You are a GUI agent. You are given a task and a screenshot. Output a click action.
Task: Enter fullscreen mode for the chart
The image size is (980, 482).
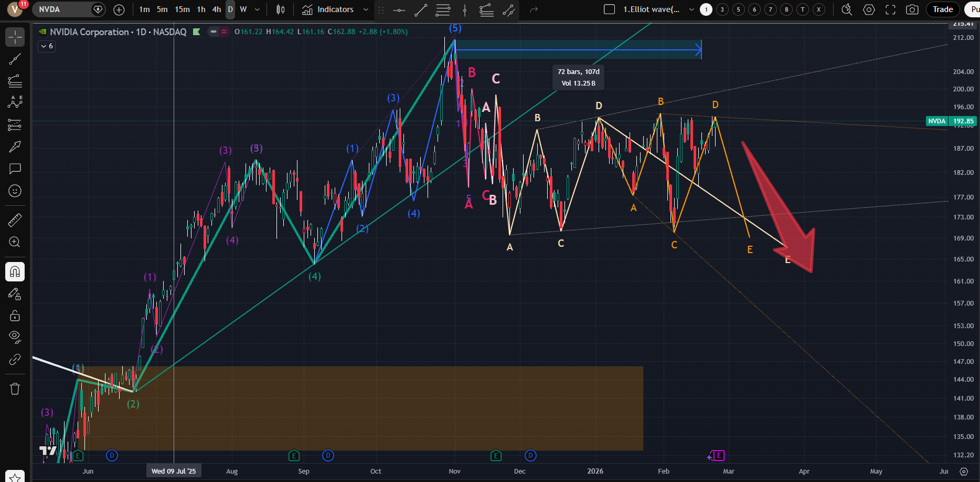click(890, 9)
